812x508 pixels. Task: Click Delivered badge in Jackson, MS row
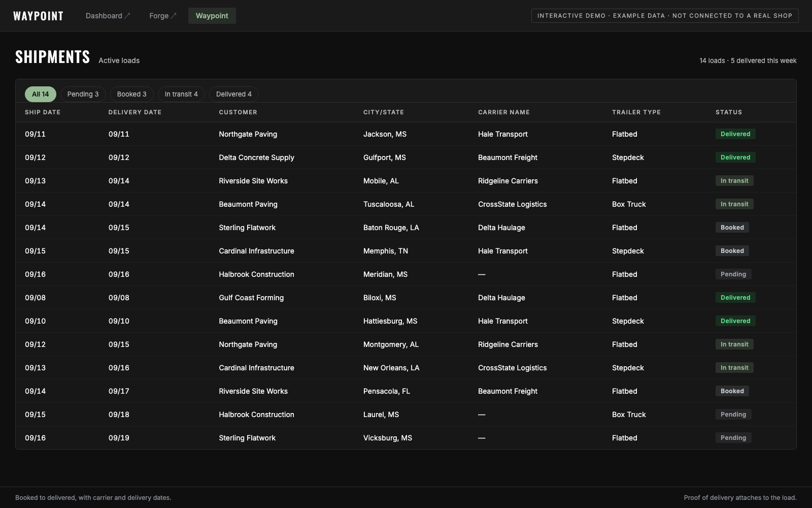pyautogui.click(x=735, y=134)
